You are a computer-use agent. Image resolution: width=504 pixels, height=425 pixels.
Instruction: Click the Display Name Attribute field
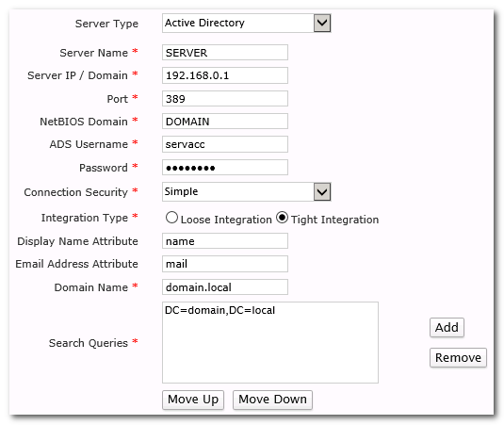click(225, 241)
